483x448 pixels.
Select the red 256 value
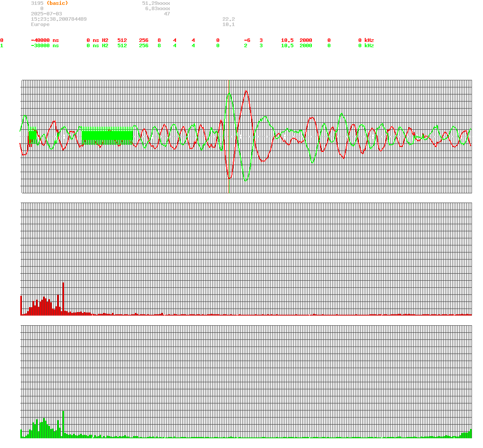click(144, 41)
